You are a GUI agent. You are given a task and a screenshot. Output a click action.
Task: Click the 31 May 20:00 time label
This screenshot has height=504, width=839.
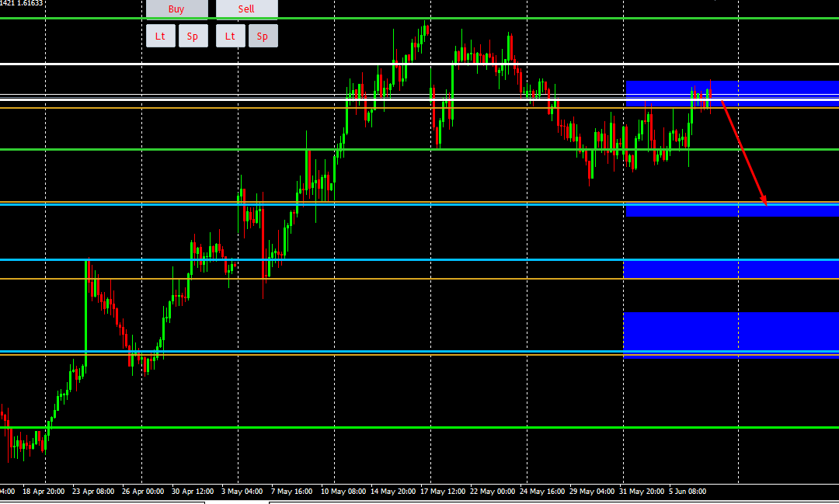pyautogui.click(x=642, y=492)
